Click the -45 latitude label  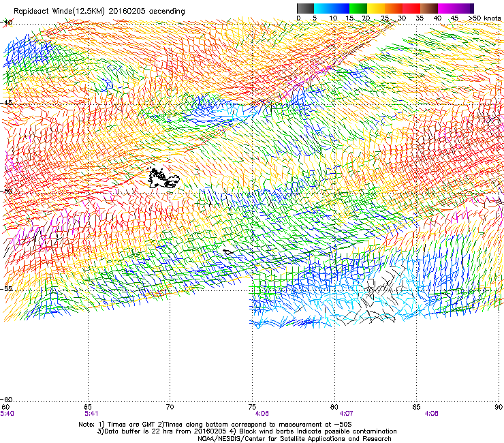(x=6, y=103)
